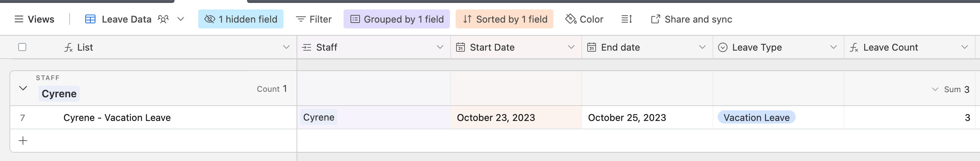Select the October 23, 2023 Start Date cell
The image size is (980, 161).
click(x=516, y=118)
